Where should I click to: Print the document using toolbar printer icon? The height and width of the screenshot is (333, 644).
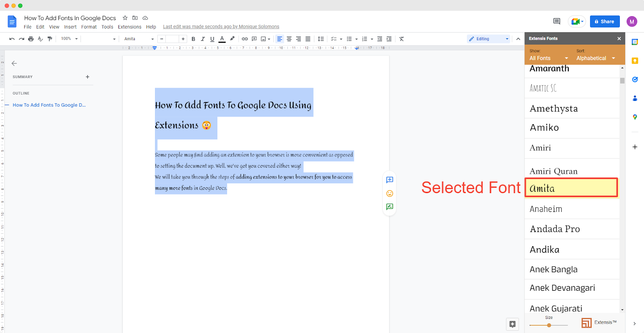[x=31, y=39]
